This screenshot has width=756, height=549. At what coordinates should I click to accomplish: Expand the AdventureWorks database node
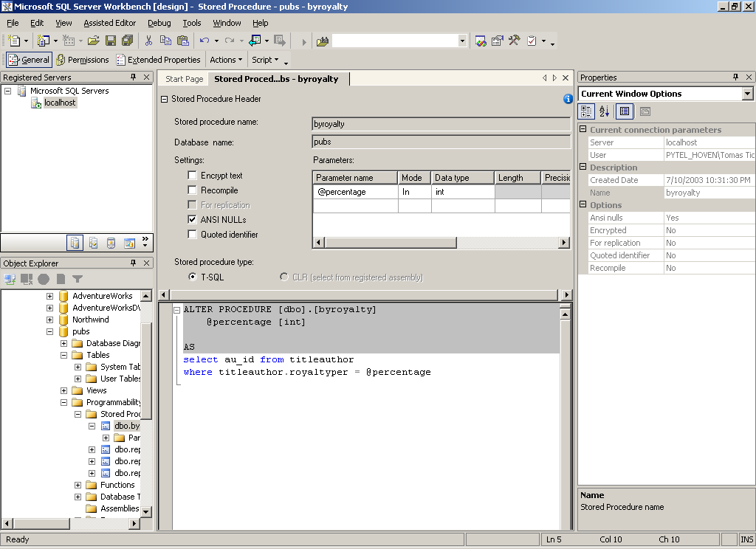tap(49, 296)
